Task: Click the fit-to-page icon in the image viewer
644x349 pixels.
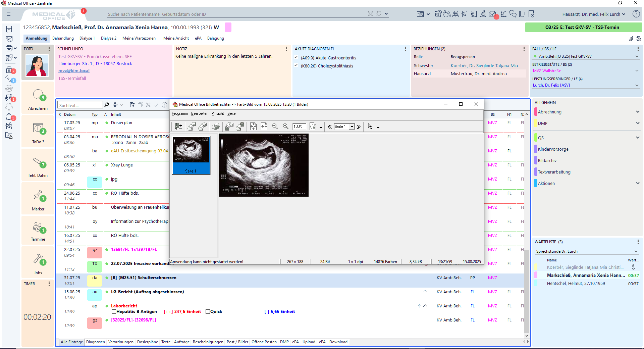Action: click(253, 127)
